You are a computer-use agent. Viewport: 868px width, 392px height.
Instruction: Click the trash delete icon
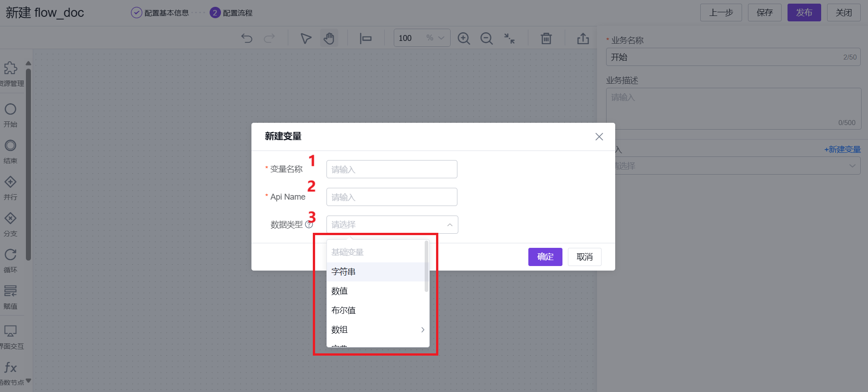pos(546,38)
